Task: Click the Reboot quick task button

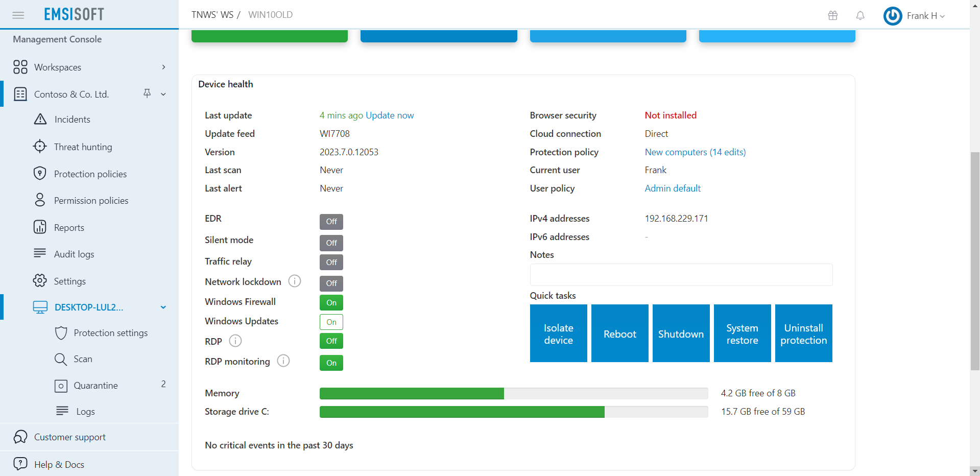Action: tap(620, 334)
